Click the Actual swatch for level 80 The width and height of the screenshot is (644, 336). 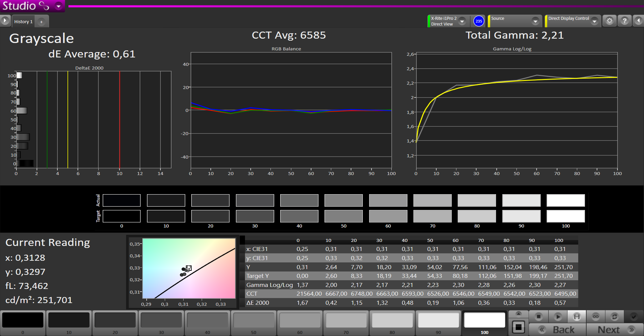[477, 200]
